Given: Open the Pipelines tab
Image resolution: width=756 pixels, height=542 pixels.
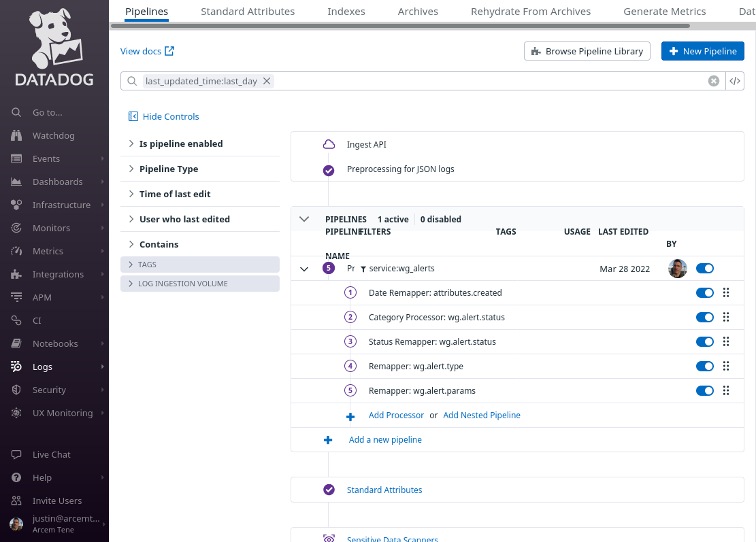Looking at the screenshot, I should tap(146, 11).
